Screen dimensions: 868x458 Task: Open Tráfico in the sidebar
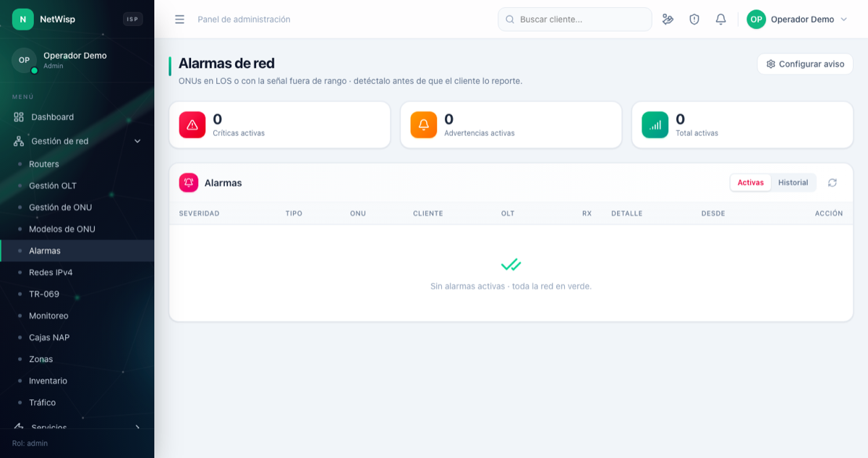(77, 403)
